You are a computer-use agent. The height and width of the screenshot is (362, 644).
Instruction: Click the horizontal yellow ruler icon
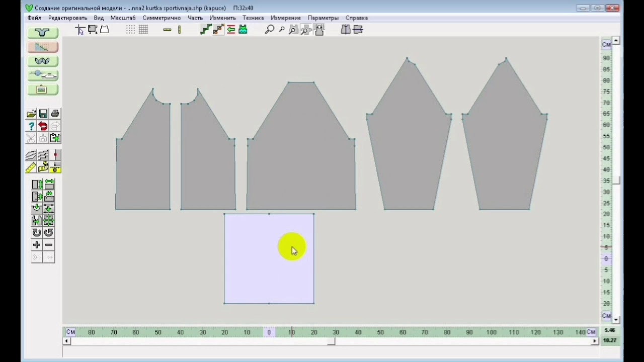168,30
